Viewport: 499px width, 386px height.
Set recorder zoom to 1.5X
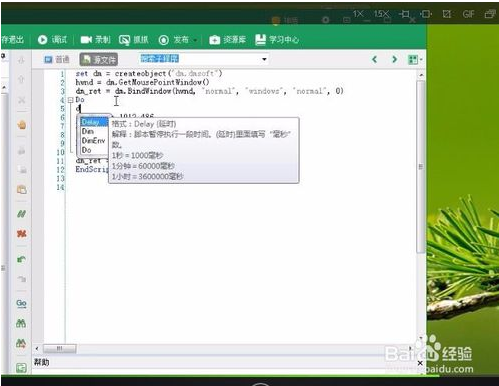coord(381,14)
